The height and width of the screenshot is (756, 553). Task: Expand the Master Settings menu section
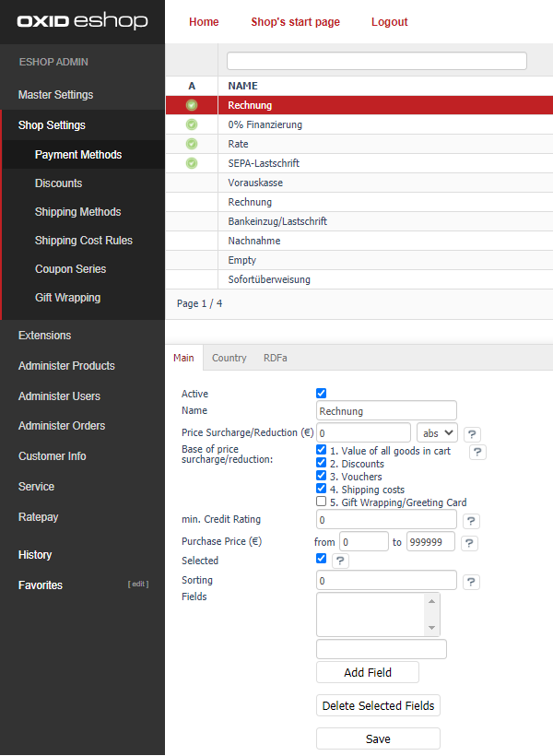[55, 95]
